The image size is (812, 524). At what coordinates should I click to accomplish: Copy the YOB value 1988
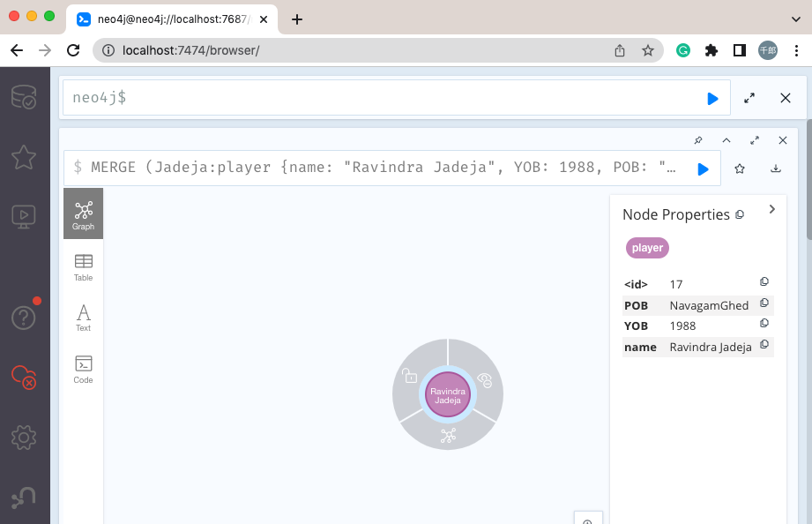point(764,323)
